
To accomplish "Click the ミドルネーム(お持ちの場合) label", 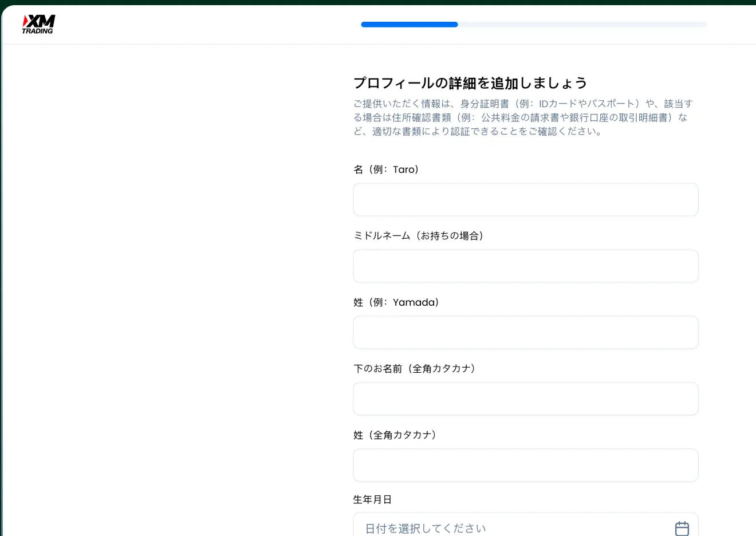I will [419, 236].
